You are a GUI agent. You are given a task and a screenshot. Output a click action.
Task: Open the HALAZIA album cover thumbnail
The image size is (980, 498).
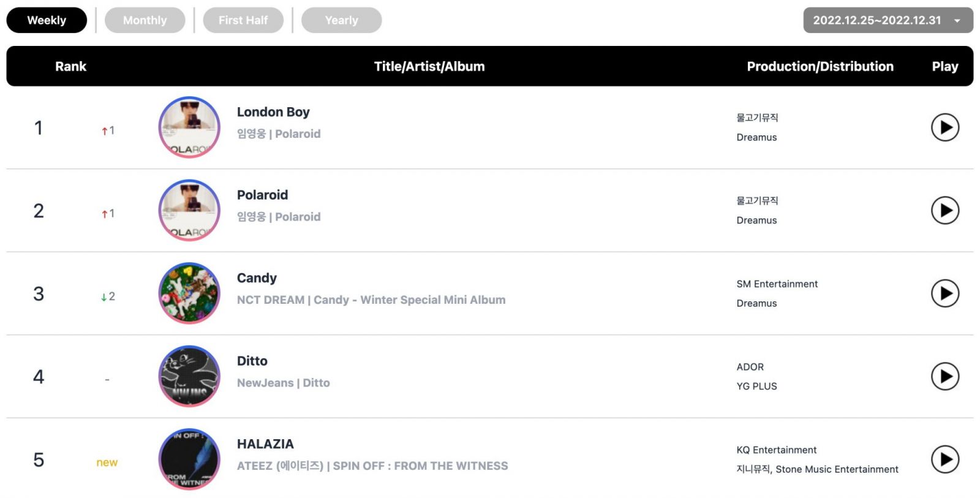tap(189, 459)
